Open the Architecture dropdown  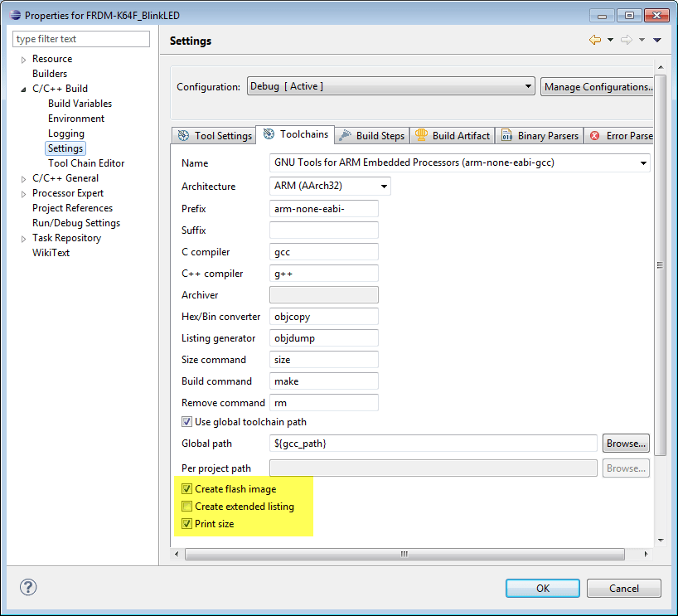pos(383,187)
